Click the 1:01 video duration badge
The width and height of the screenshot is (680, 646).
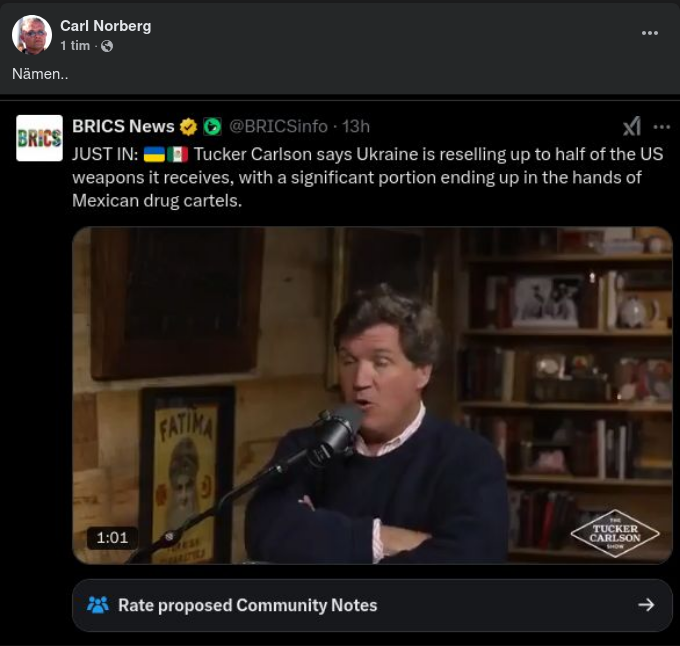tap(112, 537)
